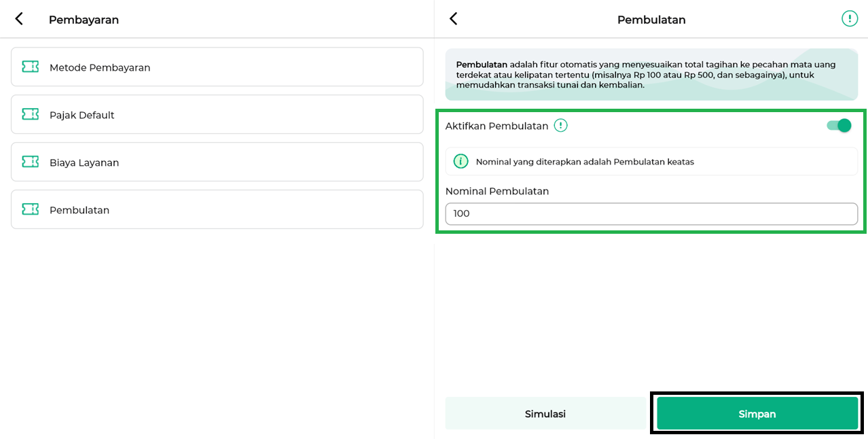The image size is (868, 439).
Task: Go back from the Pembayaran screen
Action: (19, 19)
